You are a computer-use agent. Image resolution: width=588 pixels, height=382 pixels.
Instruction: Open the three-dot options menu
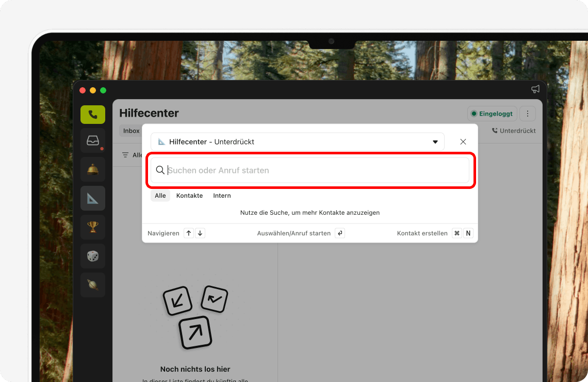527,113
